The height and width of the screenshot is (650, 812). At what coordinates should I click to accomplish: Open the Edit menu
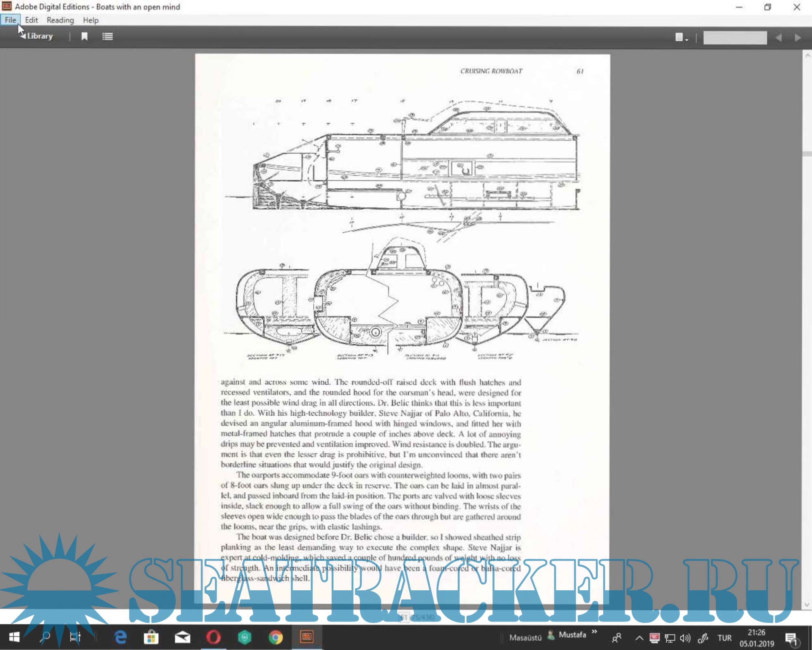pyautogui.click(x=31, y=20)
